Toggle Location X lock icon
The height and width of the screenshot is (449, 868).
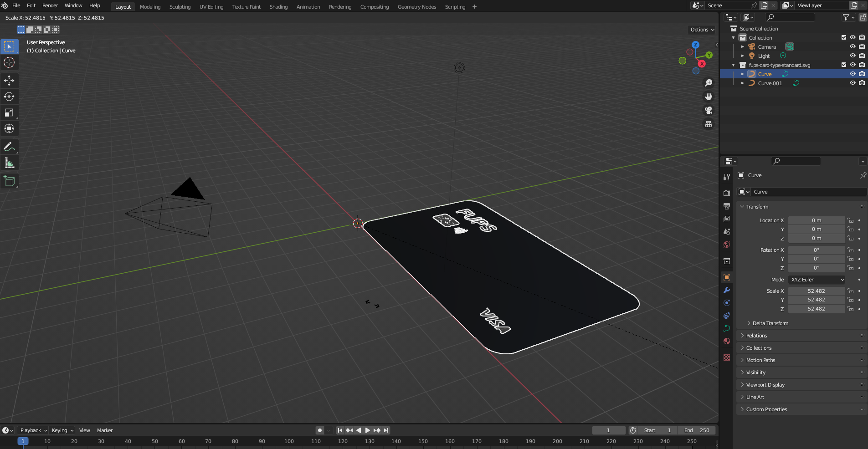point(850,220)
